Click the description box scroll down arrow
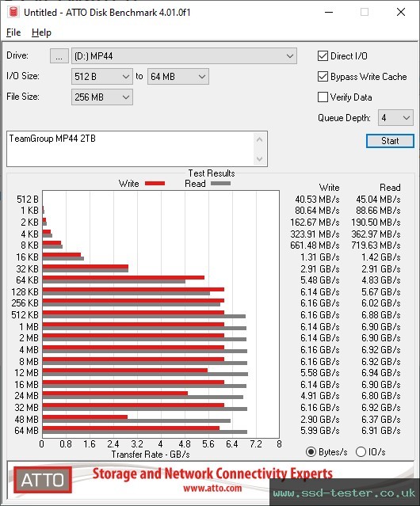This screenshot has height=506, width=420. pos(260,158)
